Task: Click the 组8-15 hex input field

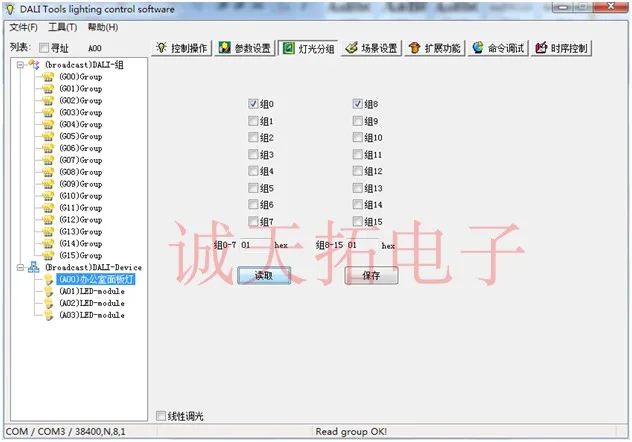Action: pyautogui.click(x=363, y=245)
